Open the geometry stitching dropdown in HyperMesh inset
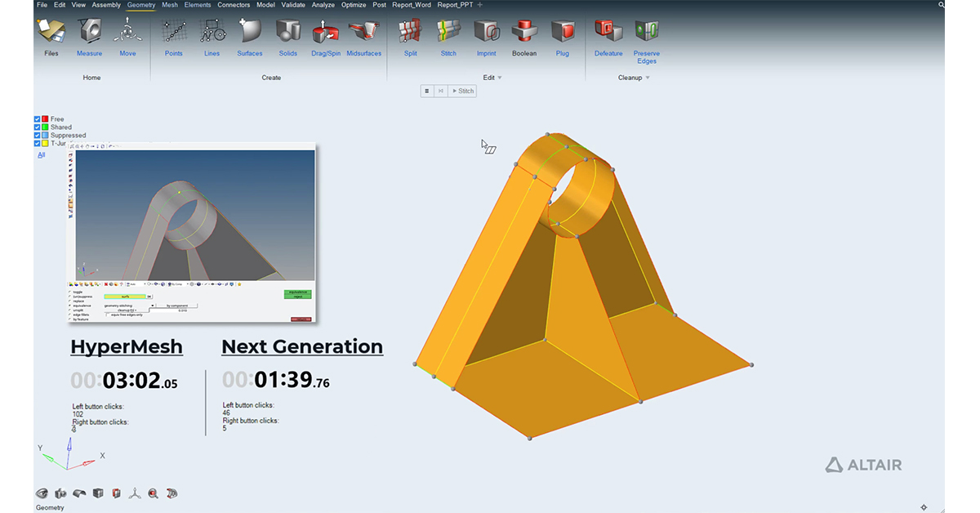980x513 pixels. point(152,306)
